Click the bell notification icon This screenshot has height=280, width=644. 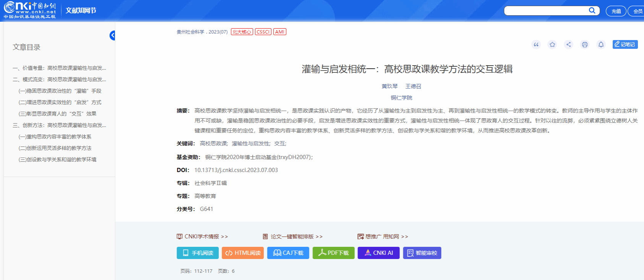(x=601, y=45)
